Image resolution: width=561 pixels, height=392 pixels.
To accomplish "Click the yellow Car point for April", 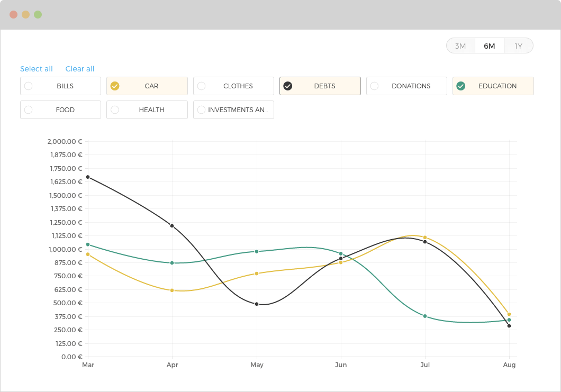I will [172, 290].
